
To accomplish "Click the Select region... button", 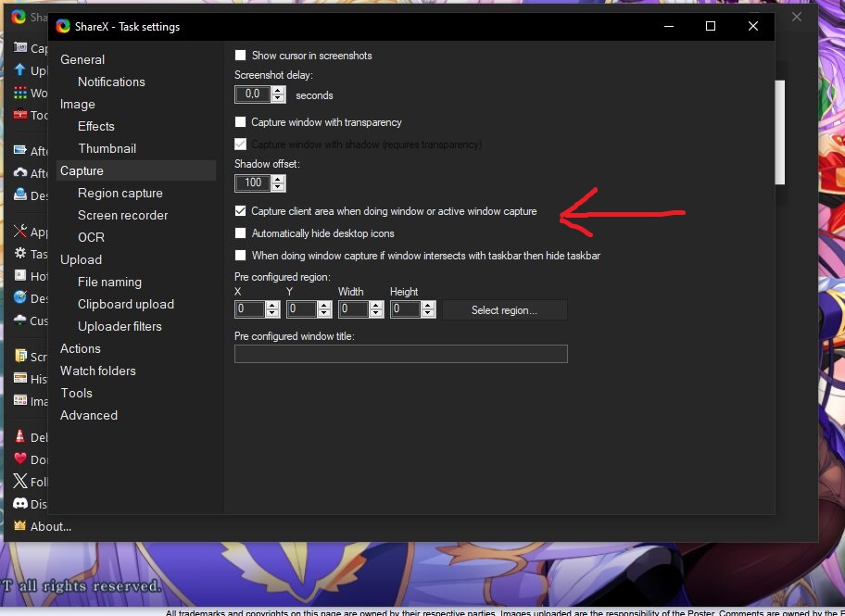I will (504, 310).
